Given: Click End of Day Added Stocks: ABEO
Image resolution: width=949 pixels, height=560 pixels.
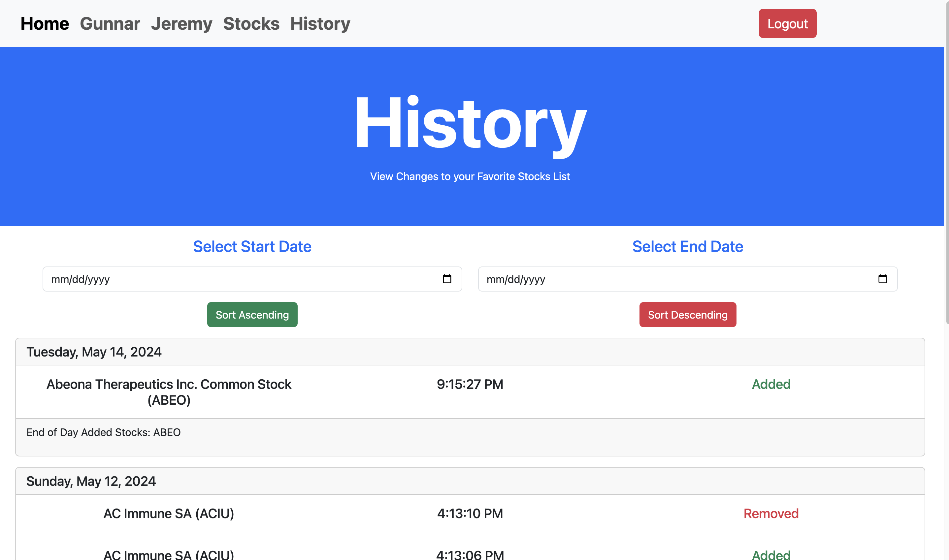Looking at the screenshot, I should tap(103, 432).
